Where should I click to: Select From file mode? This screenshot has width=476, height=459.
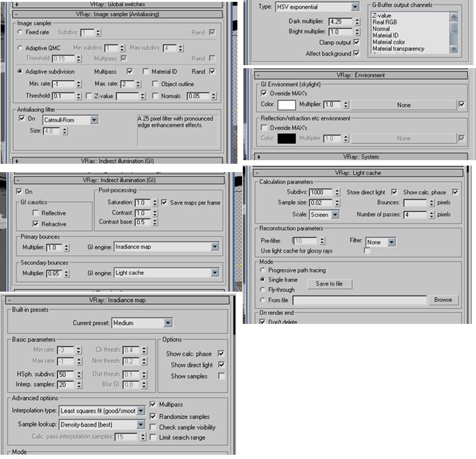click(263, 300)
